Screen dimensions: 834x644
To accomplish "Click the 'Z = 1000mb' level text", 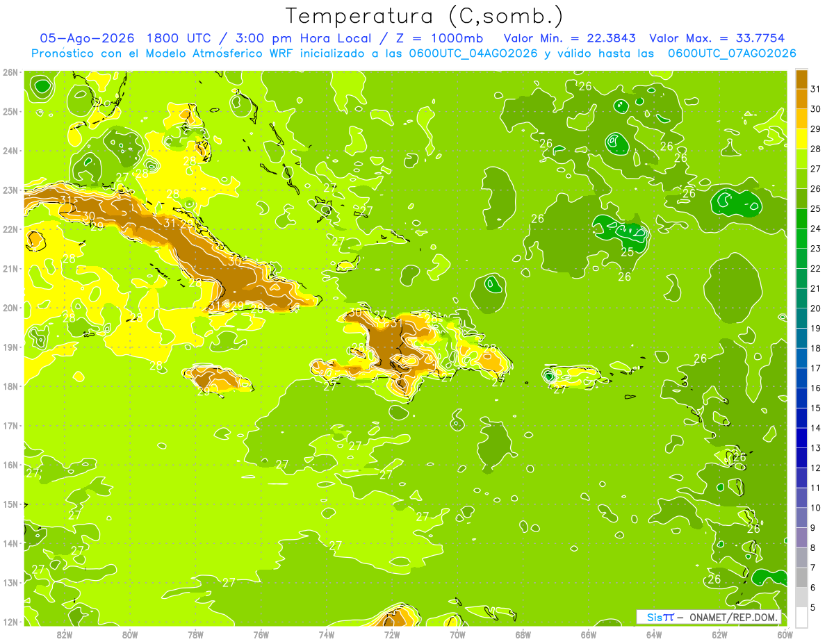I will click(x=438, y=38).
